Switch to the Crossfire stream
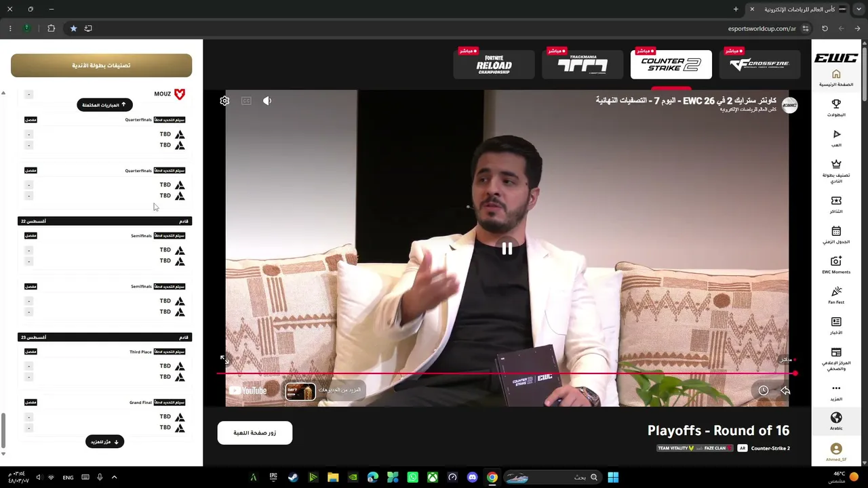868x488 pixels. [759, 64]
